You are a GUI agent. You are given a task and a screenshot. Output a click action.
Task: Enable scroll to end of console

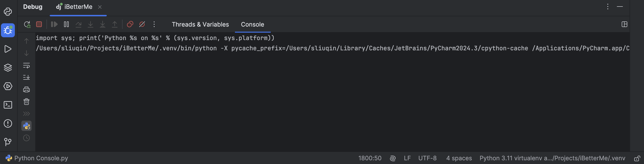point(26,77)
